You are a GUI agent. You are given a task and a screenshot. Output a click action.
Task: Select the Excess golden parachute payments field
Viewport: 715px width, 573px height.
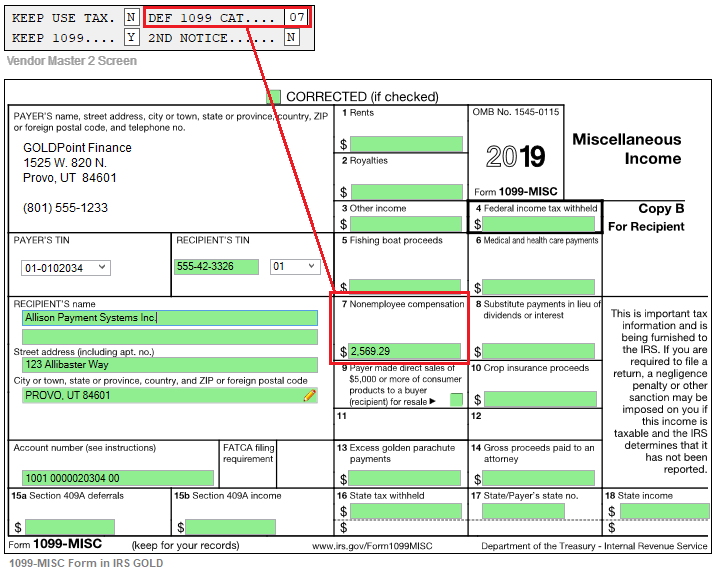pyautogui.click(x=406, y=479)
